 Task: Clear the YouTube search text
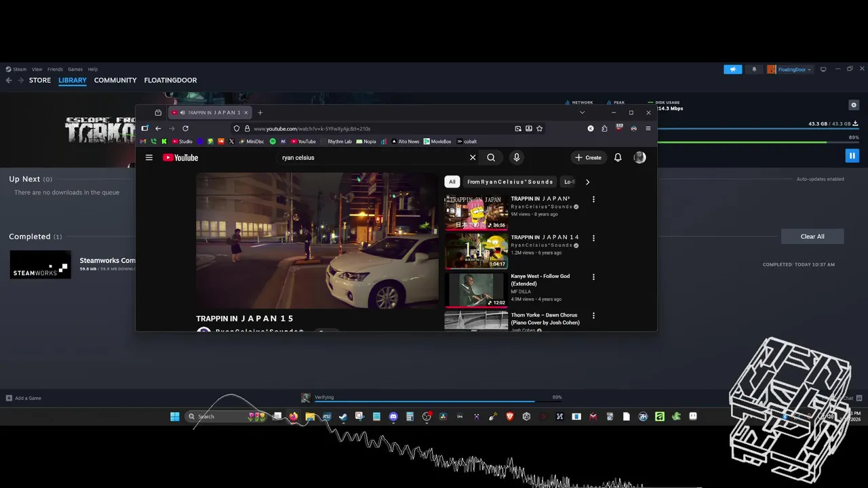473,157
